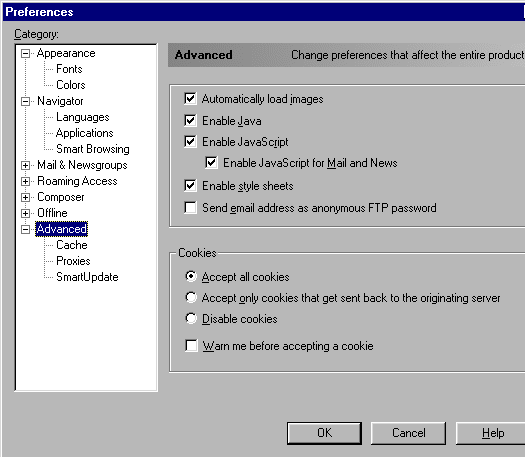Expand the Mail & Newsgroups category
525x457 pixels.
[25, 165]
